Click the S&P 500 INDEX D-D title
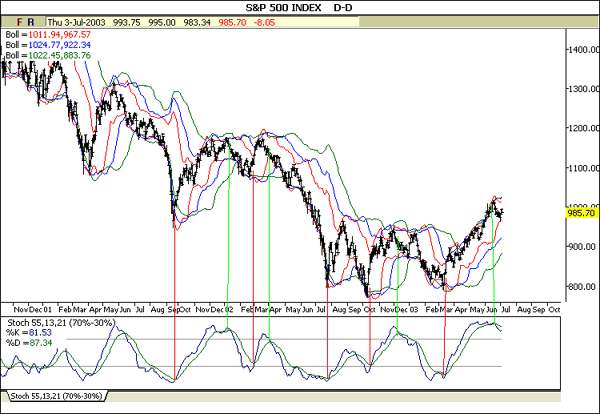This screenshot has height=414, width=600. [x=298, y=8]
